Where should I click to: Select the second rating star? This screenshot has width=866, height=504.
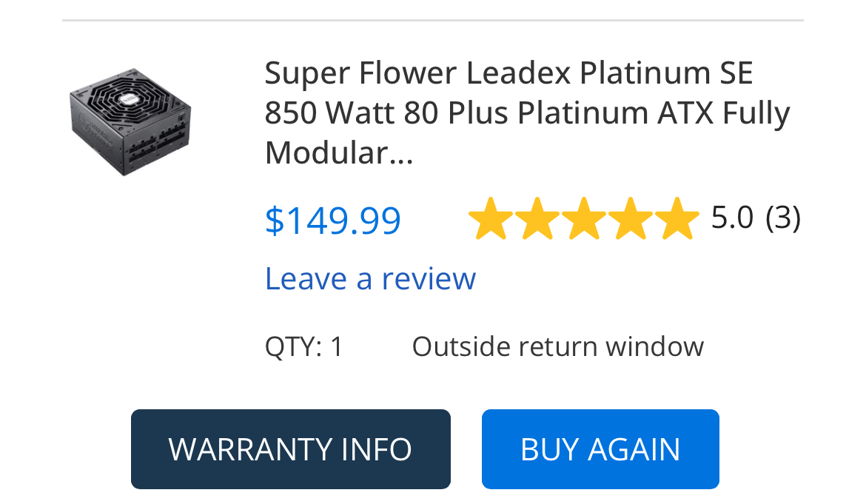click(537, 217)
